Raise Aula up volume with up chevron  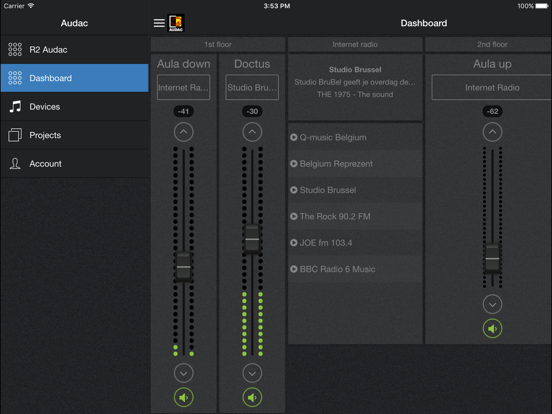click(492, 132)
